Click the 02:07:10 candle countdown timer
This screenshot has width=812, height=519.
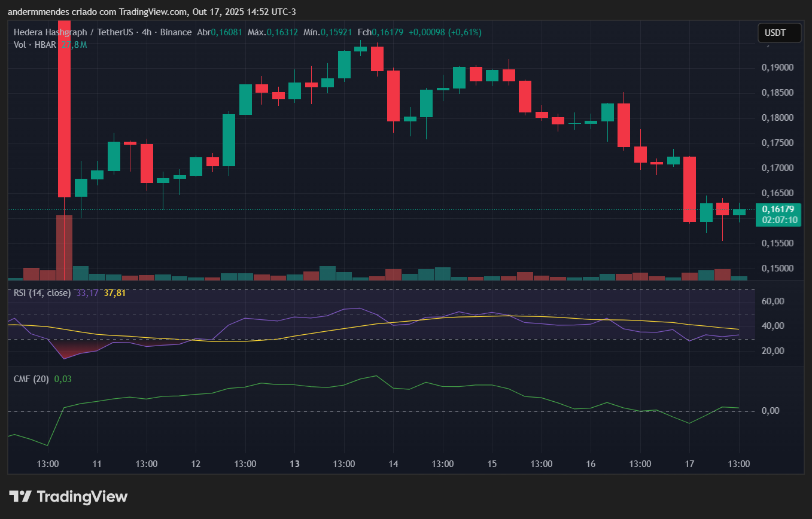pyautogui.click(x=778, y=220)
